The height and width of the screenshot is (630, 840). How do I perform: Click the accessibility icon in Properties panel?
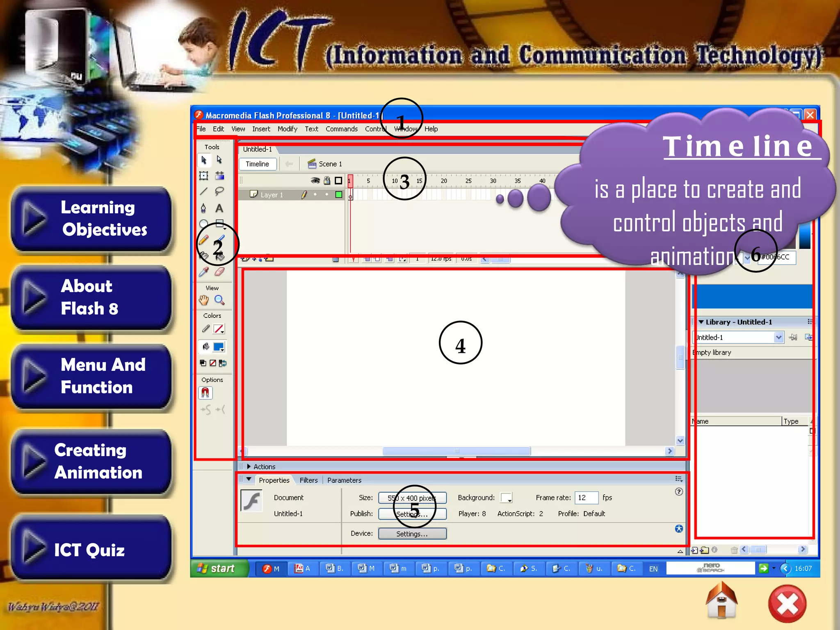click(x=679, y=529)
